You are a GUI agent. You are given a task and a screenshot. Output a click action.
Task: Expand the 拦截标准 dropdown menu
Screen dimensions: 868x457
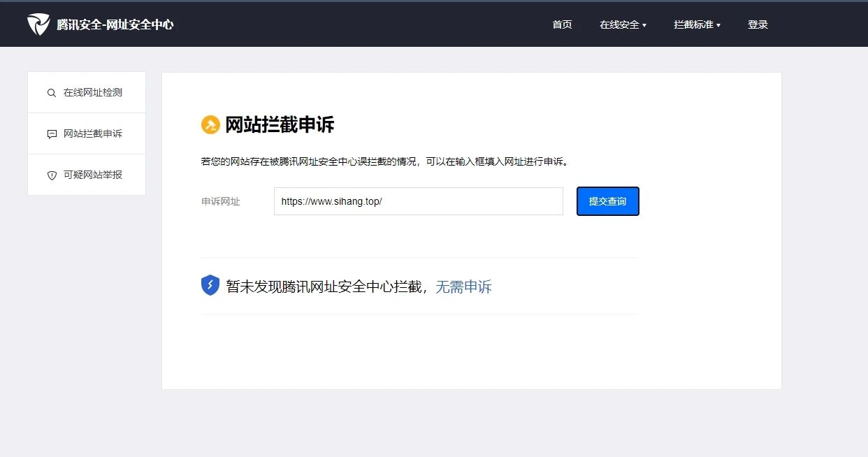pyautogui.click(x=697, y=24)
